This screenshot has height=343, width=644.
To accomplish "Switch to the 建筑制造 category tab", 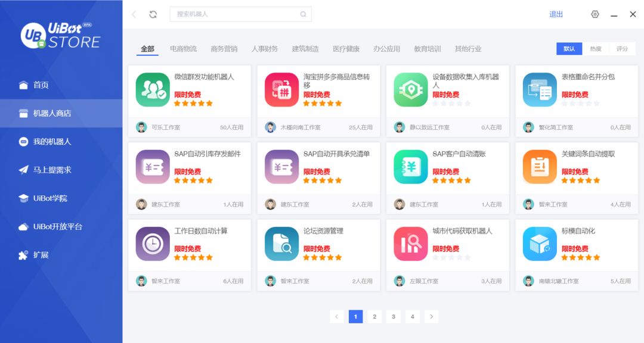I will [x=305, y=49].
